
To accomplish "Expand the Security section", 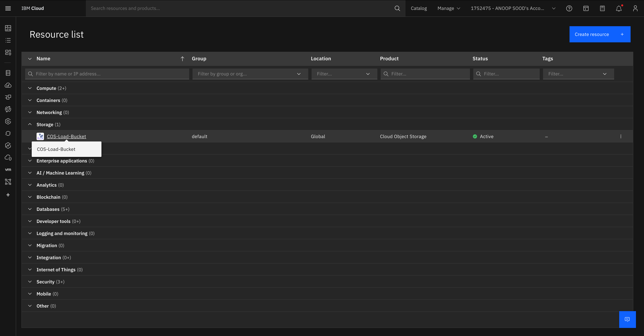I will [x=30, y=281].
